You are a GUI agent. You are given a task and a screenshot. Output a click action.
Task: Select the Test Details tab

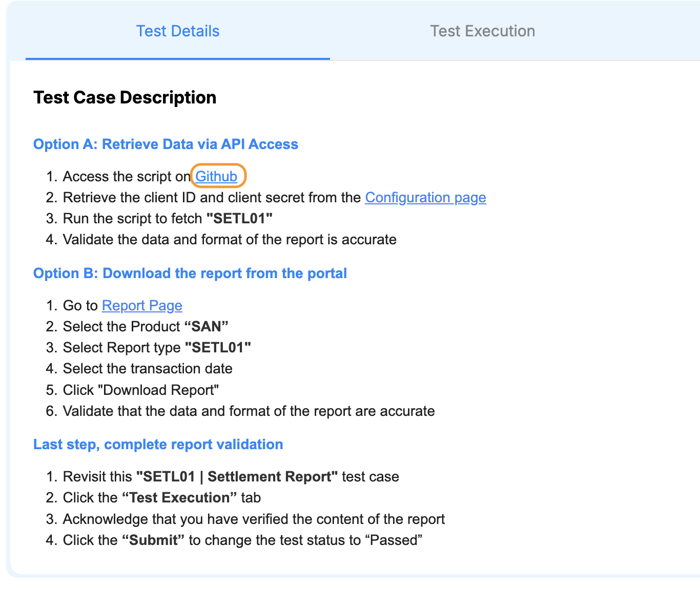point(177,31)
